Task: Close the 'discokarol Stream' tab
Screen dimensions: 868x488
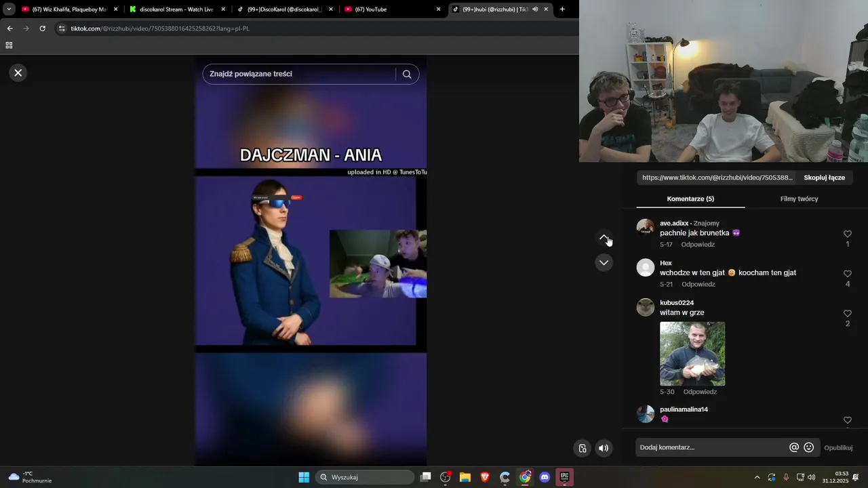Action: pyautogui.click(x=223, y=9)
